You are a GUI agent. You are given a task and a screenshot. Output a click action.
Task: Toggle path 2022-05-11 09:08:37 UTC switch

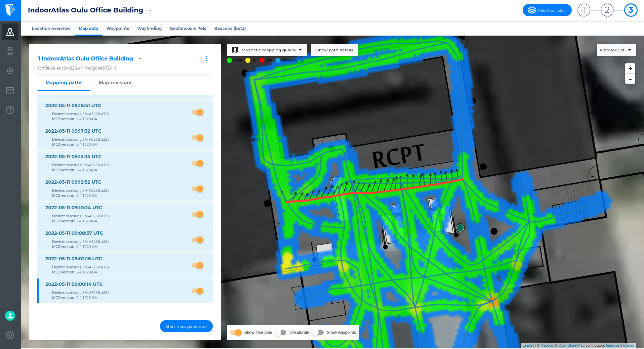198,240
